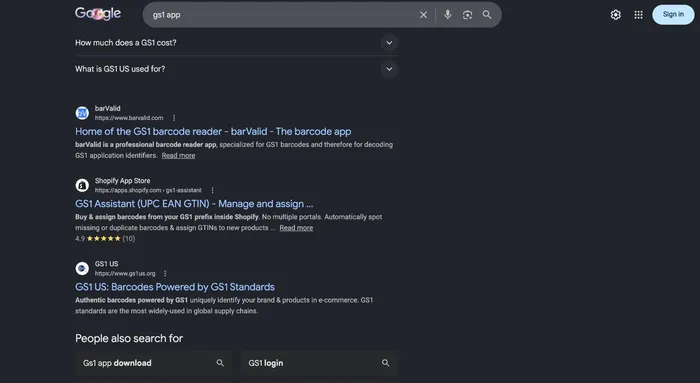Click the barValid site favicon
700x383 pixels.
tap(82, 113)
